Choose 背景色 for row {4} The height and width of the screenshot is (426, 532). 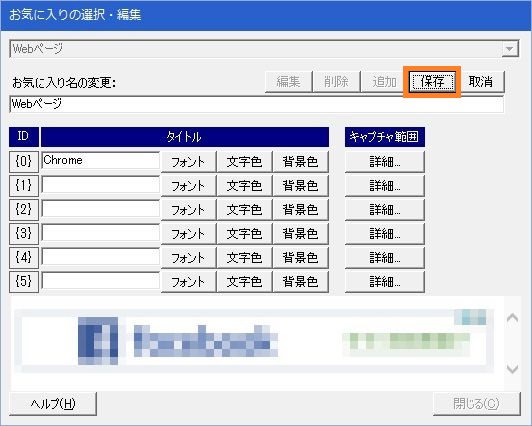click(x=300, y=258)
